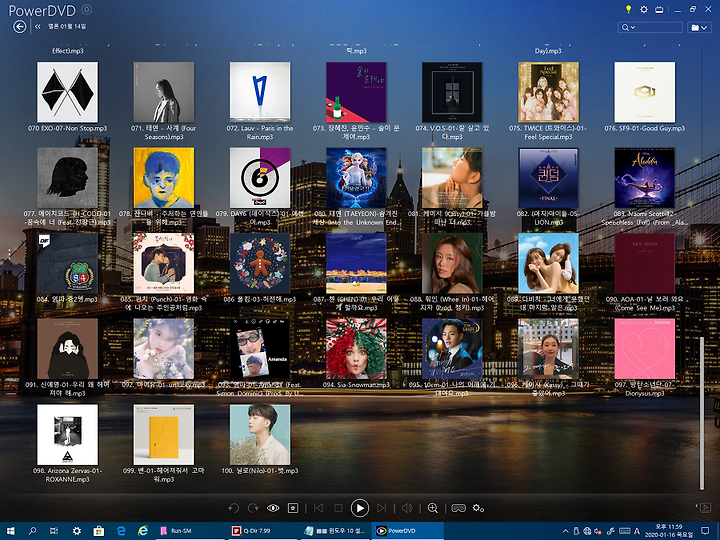The height and width of the screenshot is (540, 720).
Task: Select 076 SF9 Good Guy album cover
Action: coord(645,92)
